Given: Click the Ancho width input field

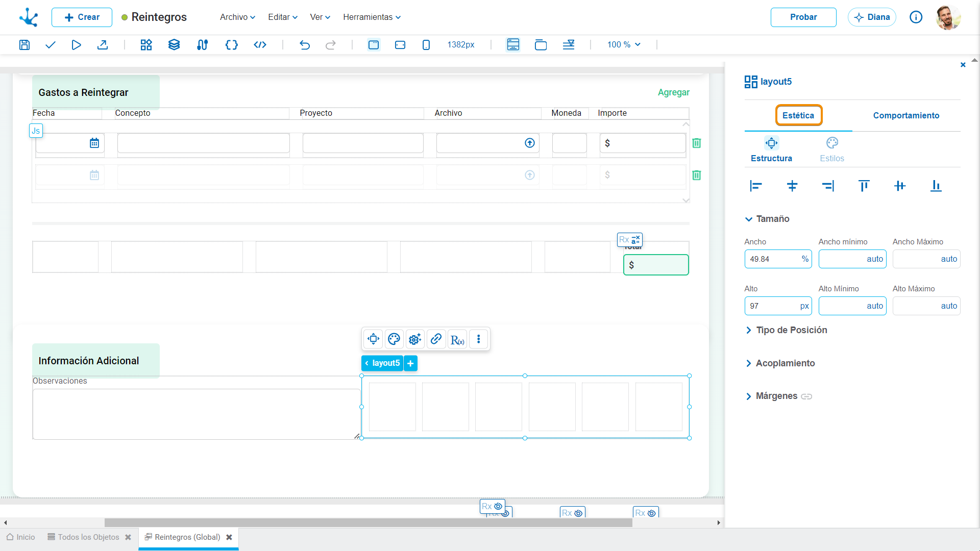Looking at the screenshot, I should pos(778,259).
